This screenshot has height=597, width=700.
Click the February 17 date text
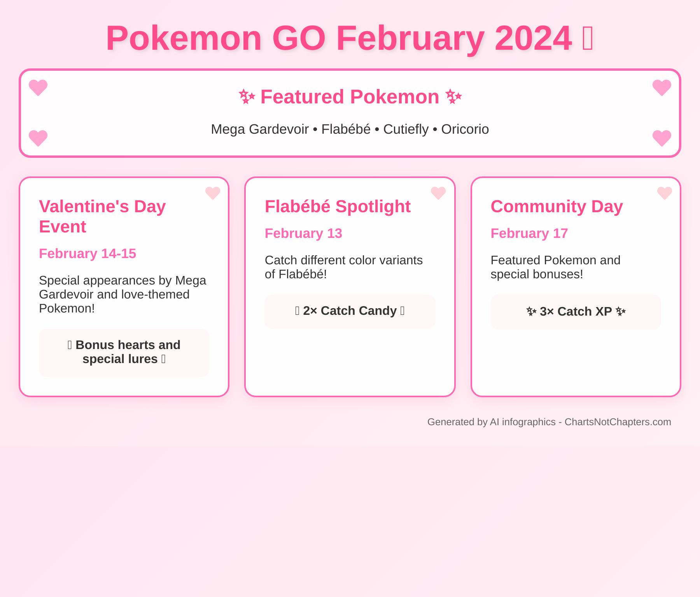point(529,233)
